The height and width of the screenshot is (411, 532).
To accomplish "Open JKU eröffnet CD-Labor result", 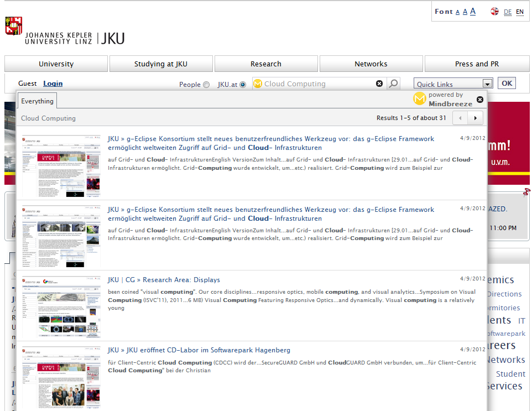I will click(199, 350).
